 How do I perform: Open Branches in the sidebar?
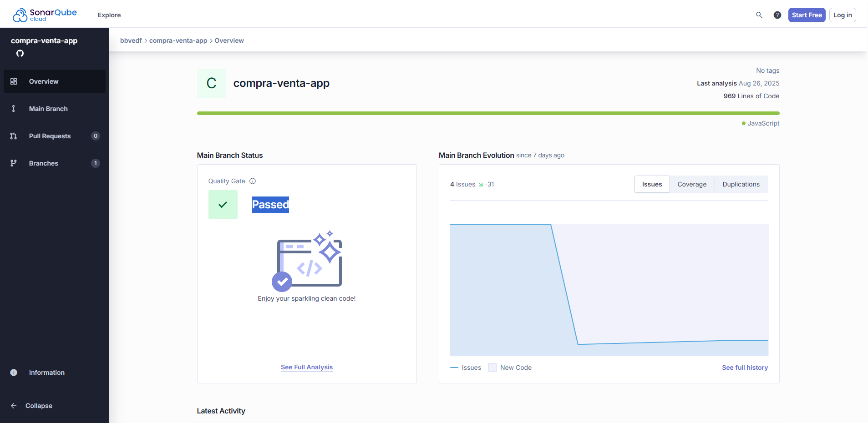coord(55,163)
